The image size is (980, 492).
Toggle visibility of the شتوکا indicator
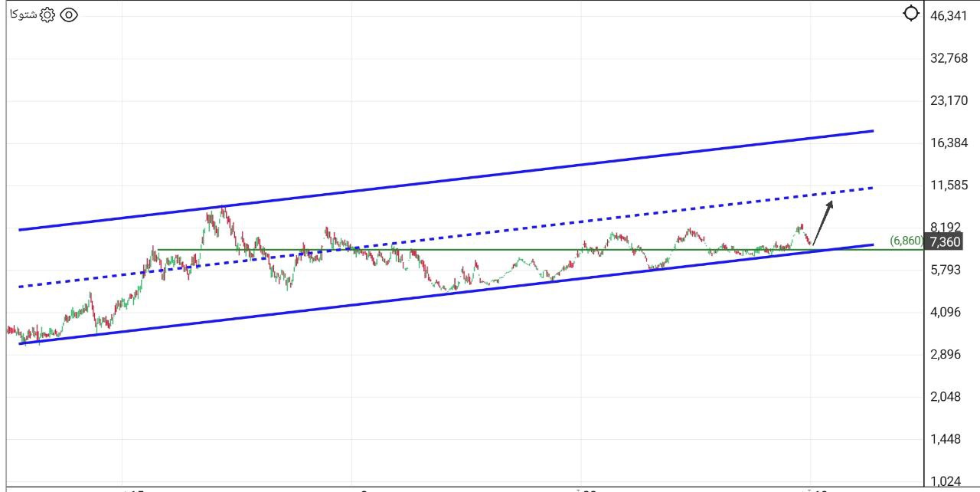(68, 14)
